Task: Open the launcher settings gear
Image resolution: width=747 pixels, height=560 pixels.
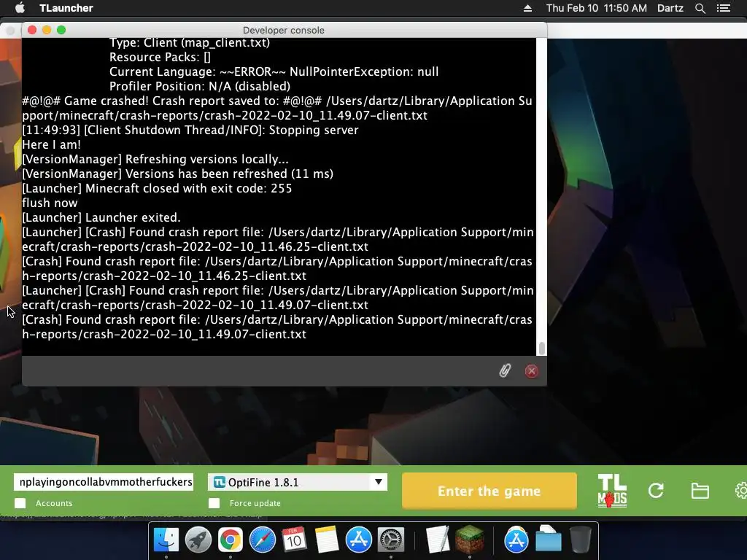Action: 741,491
